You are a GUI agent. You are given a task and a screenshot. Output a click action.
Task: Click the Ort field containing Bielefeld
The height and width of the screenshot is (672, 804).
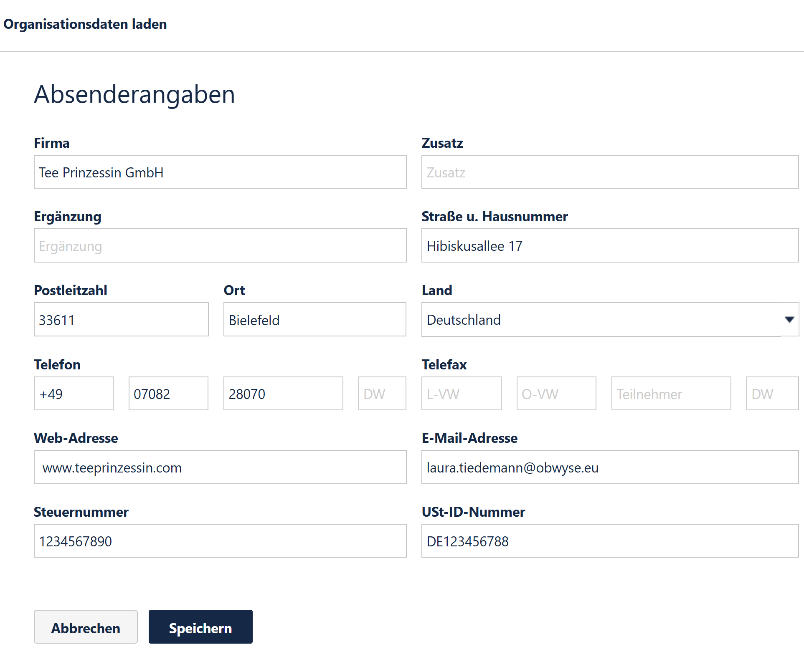point(314,319)
